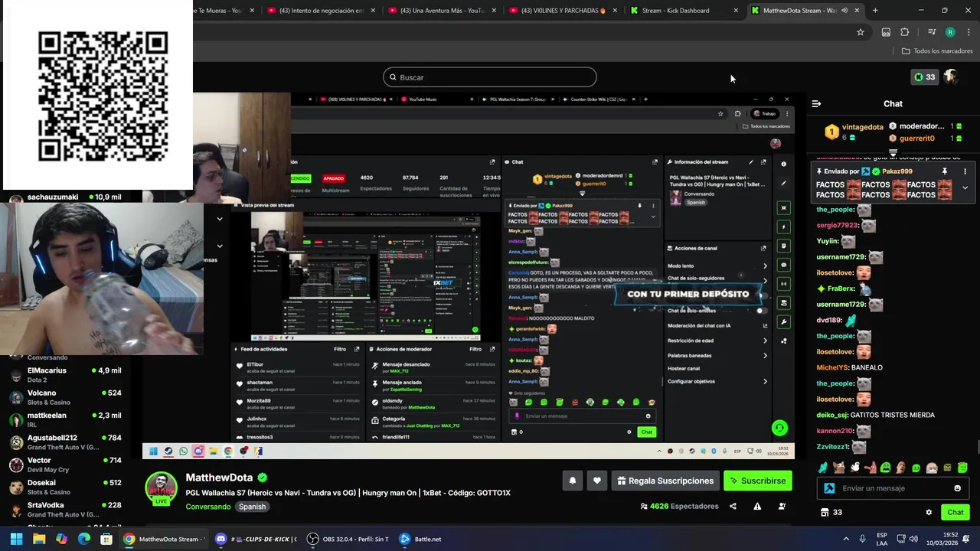Click the 'Enviar un mensaje' chat input
The image size is (980, 551).
coord(893,488)
